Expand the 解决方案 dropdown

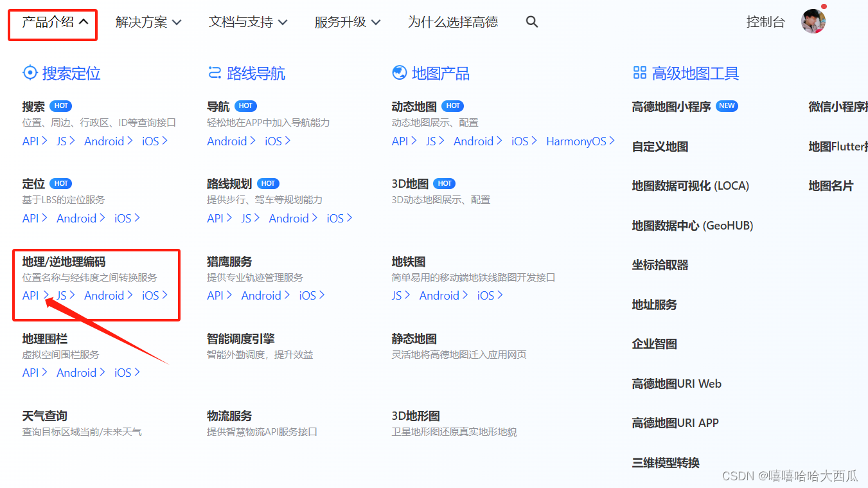point(148,22)
